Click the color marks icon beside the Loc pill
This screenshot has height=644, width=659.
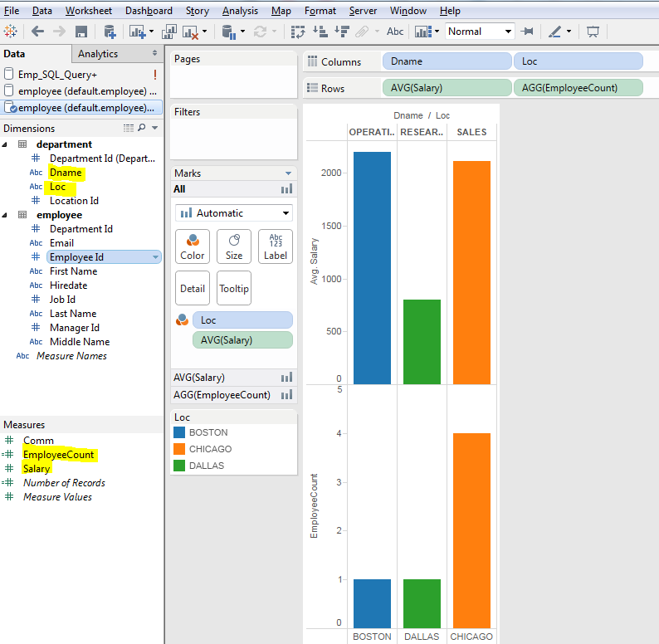pyautogui.click(x=182, y=320)
